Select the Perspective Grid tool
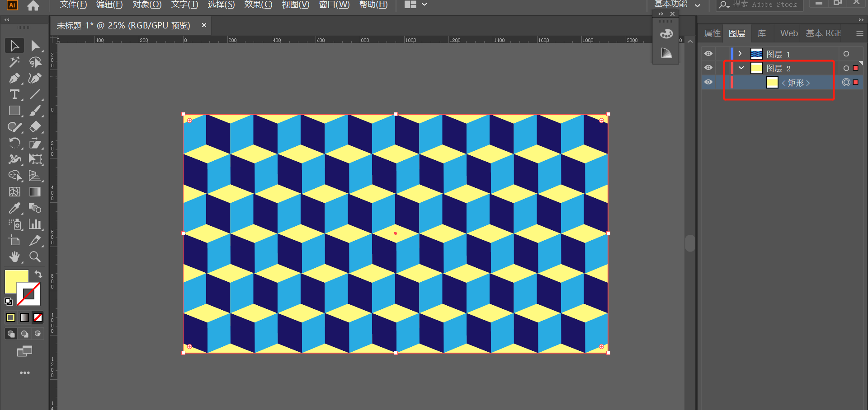 (x=35, y=175)
